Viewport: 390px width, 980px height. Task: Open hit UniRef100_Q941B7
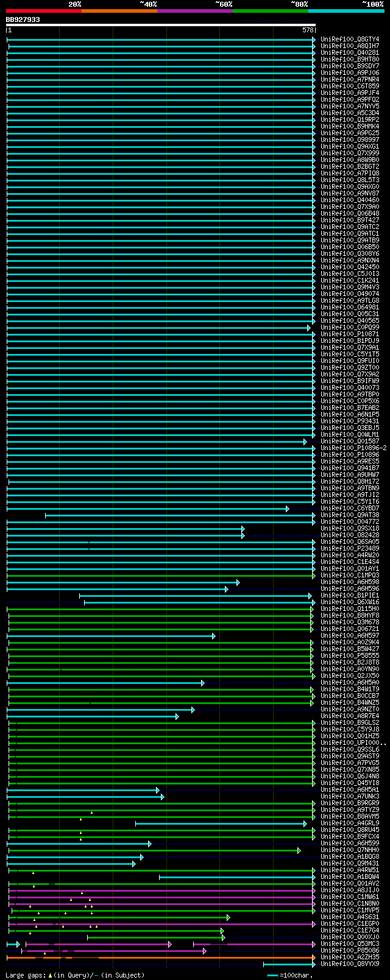click(x=350, y=468)
